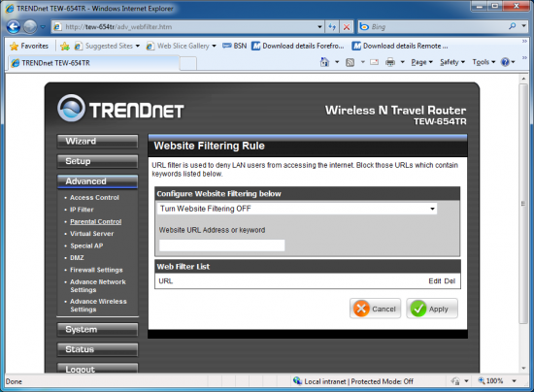Click the Cancel button
534x392 pixels.
[376, 309]
